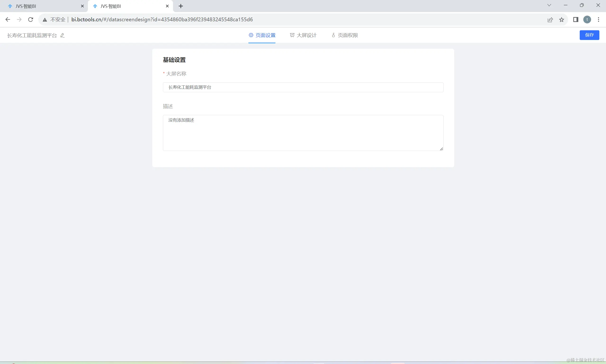Click the share page icon in the address bar
The height and width of the screenshot is (364, 606).
click(x=550, y=20)
